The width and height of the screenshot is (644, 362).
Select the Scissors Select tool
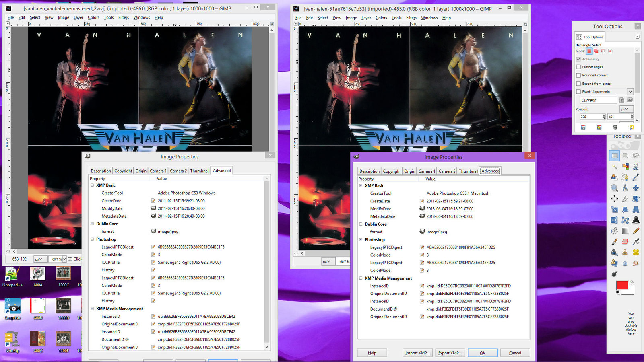click(636, 167)
